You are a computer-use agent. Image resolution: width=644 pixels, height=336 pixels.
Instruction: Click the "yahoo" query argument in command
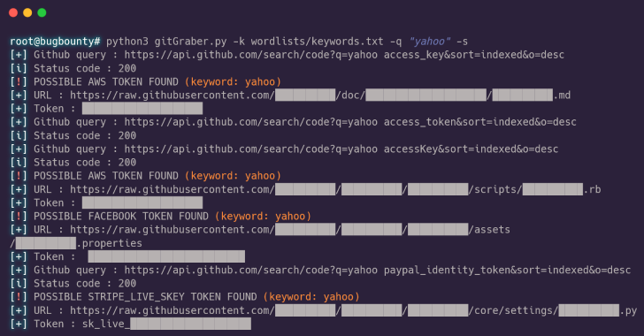click(430, 42)
